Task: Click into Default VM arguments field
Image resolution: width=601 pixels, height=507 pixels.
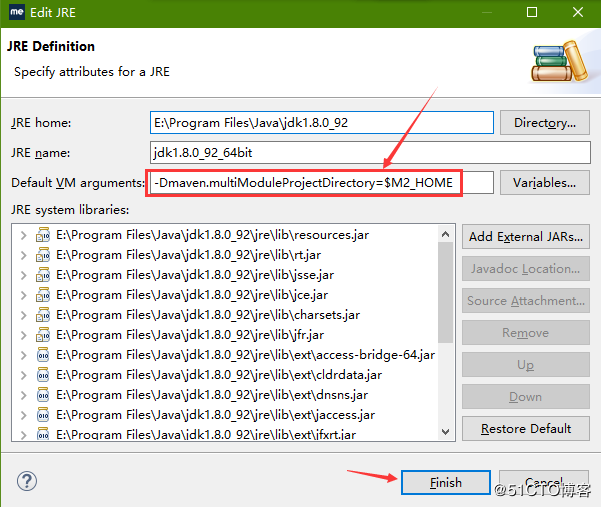Action: 322,183
